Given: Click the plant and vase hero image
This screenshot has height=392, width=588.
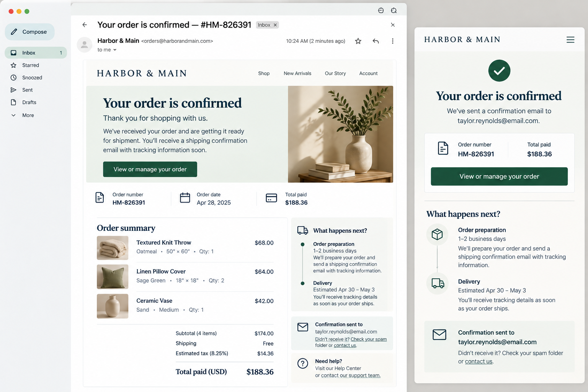Looking at the screenshot, I should pos(340,134).
